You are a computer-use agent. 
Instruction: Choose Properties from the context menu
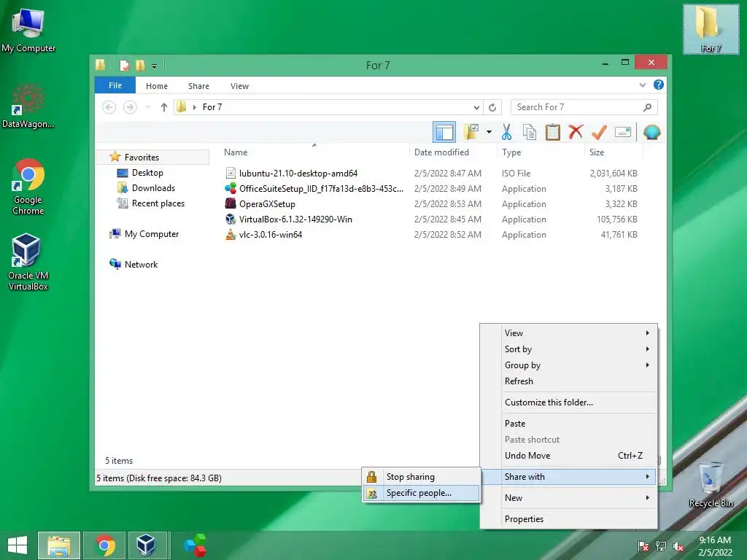[x=569, y=519]
